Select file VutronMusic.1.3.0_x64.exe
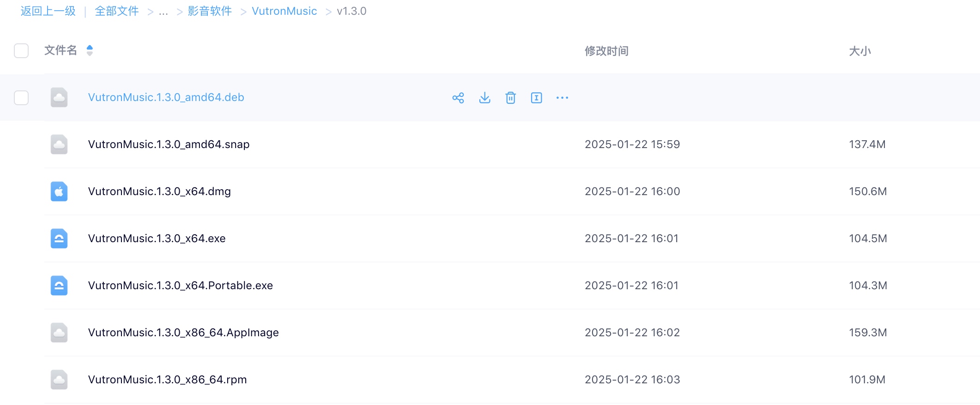The image size is (980, 405). point(157,238)
